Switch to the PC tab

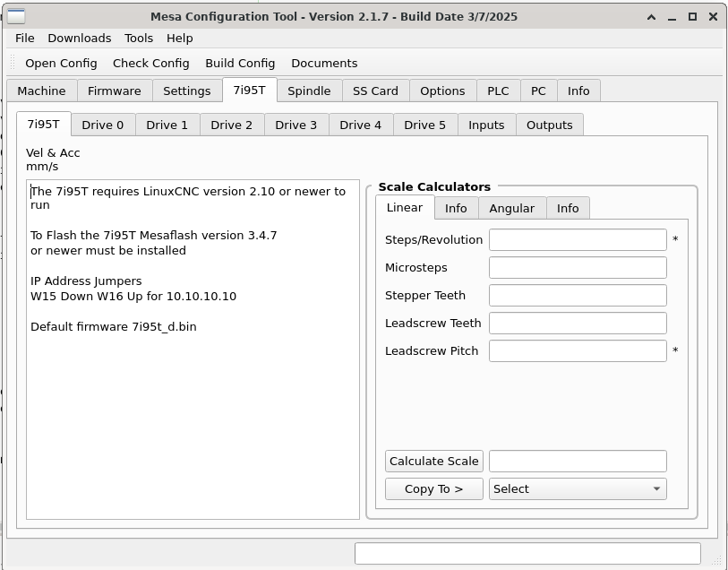tap(538, 91)
